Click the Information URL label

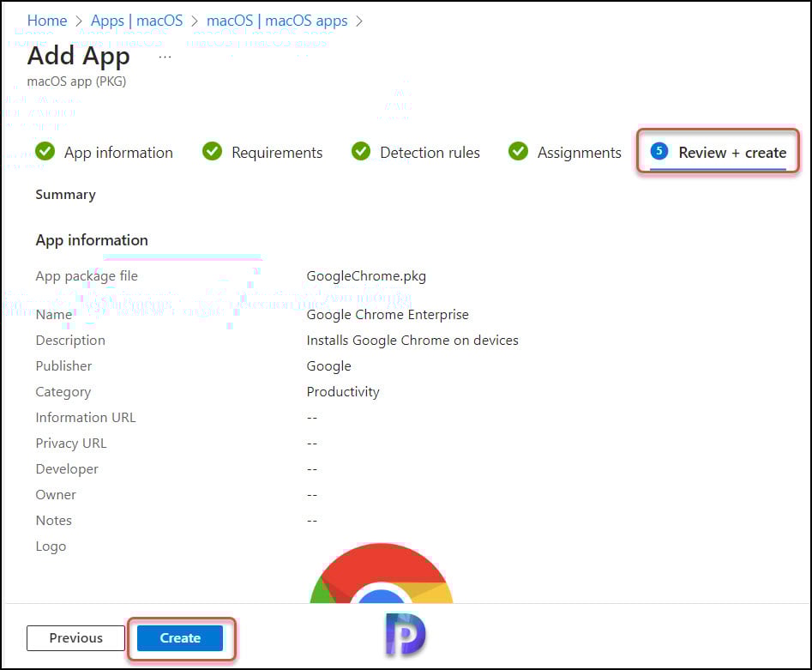(x=86, y=417)
